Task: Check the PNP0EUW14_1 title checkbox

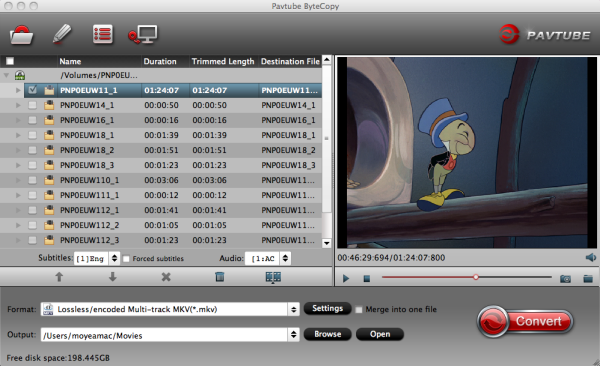Action: [x=33, y=105]
